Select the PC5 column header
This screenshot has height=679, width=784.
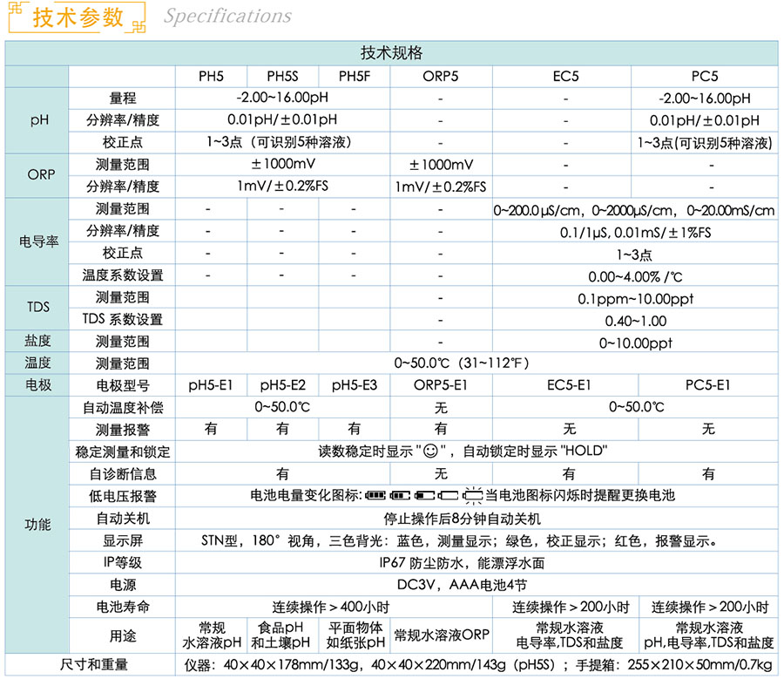(x=705, y=76)
